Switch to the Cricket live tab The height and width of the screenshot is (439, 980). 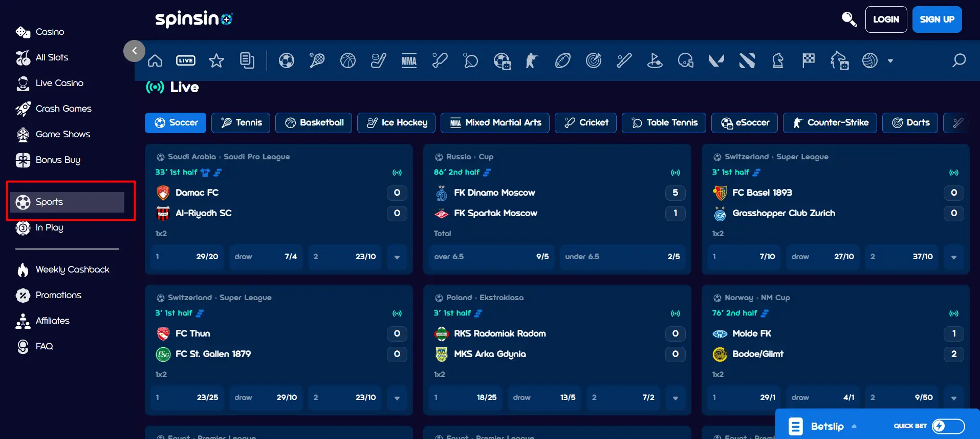pyautogui.click(x=585, y=123)
